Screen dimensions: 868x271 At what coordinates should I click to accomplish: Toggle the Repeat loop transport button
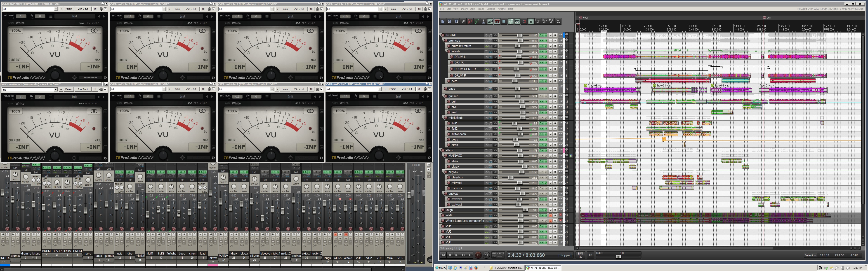point(487,255)
